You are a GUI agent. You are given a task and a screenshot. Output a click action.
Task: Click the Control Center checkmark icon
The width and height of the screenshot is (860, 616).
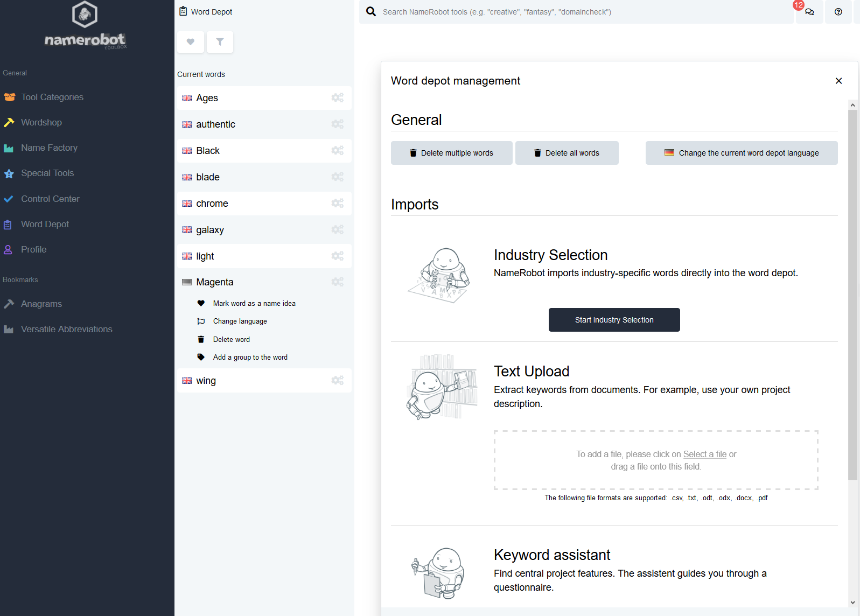pos(8,199)
